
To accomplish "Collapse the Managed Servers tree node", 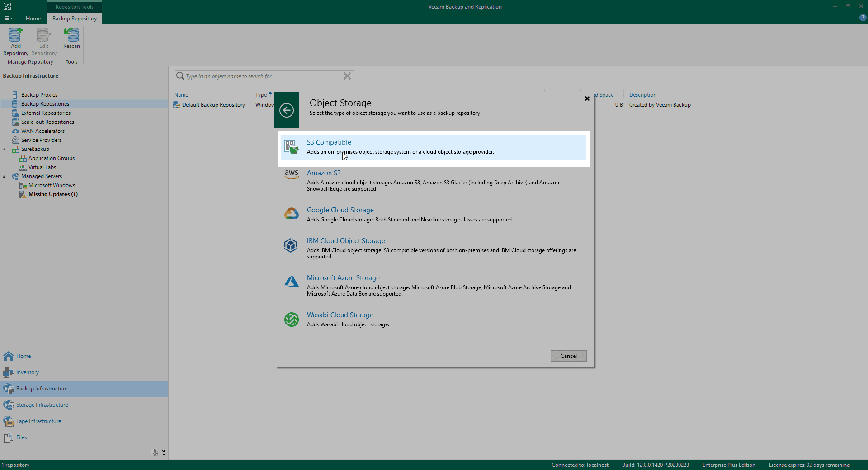I will pos(5,176).
